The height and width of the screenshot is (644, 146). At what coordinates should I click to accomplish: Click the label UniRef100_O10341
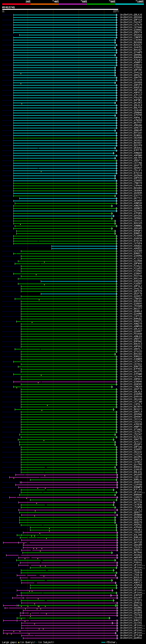[x=131, y=623]
